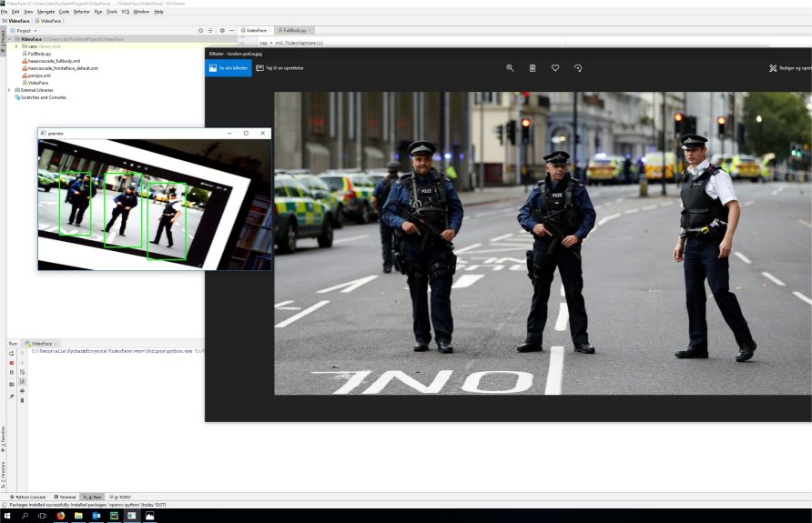Switch to the VideoFace editor tab
The width and height of the screenshot is (812, 523).
256,31
